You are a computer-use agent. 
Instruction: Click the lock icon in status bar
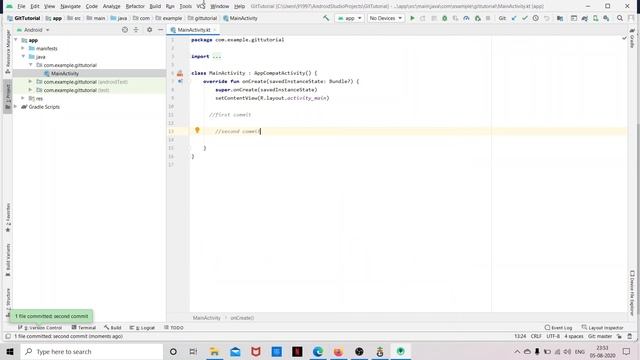(x=619, y=336)
